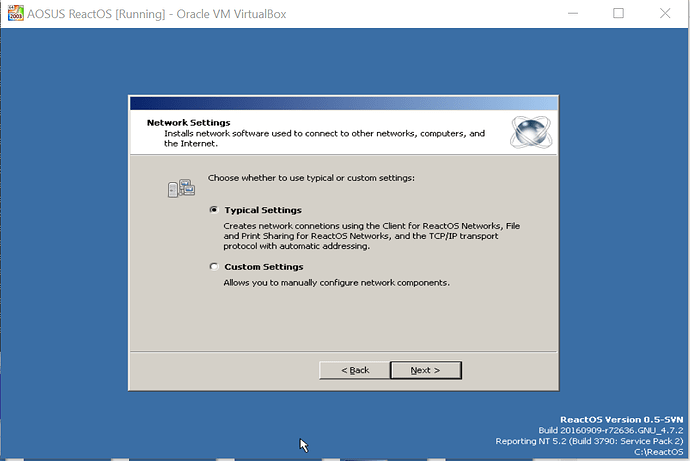Screen dimensions: 690x461
Task: Click the VirtualBox icon in the title bar
Action: click(x=12, y=12)
